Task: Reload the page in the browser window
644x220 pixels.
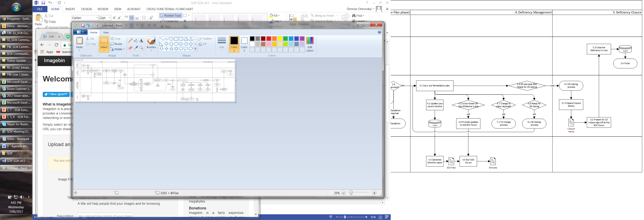Action: click(57, 45)
